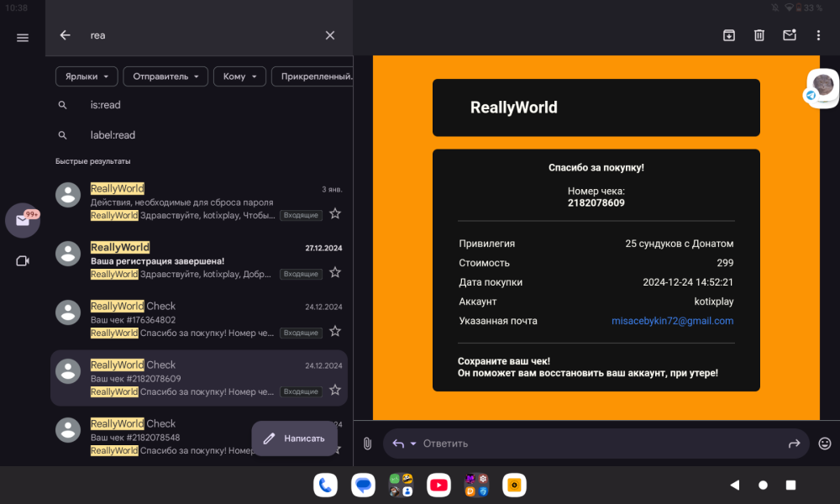The image size is (840, 504).
Task: Tap the Входящие label on check #2182078609
Action: tap(301, 391)
